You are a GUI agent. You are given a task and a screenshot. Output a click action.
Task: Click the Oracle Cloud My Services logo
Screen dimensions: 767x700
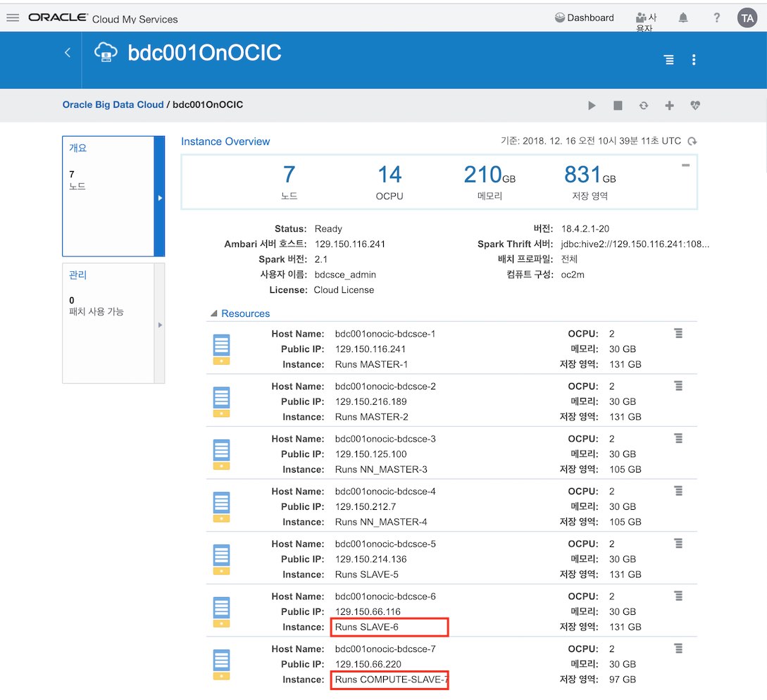tap(104, 18)
